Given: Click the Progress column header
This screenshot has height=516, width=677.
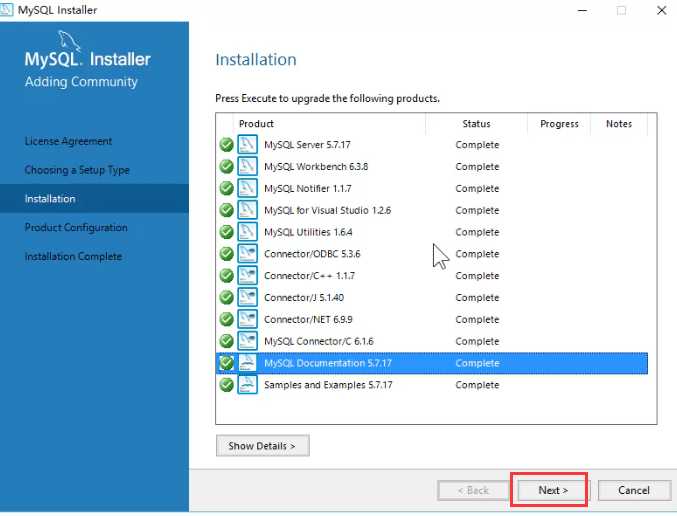Looking at the screenshot, I should click(559, 124).
